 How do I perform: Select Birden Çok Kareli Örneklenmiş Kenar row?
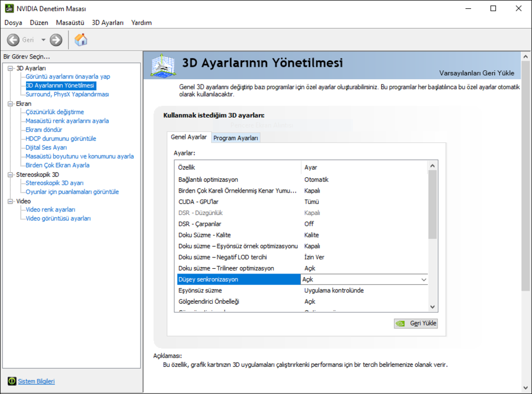(302, 191)
